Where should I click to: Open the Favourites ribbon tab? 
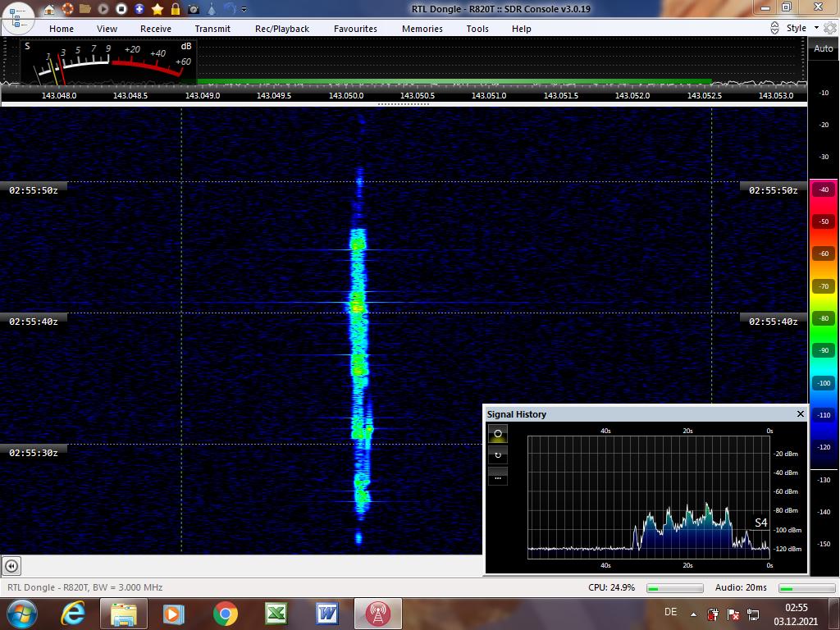click(x=356, y=29)
